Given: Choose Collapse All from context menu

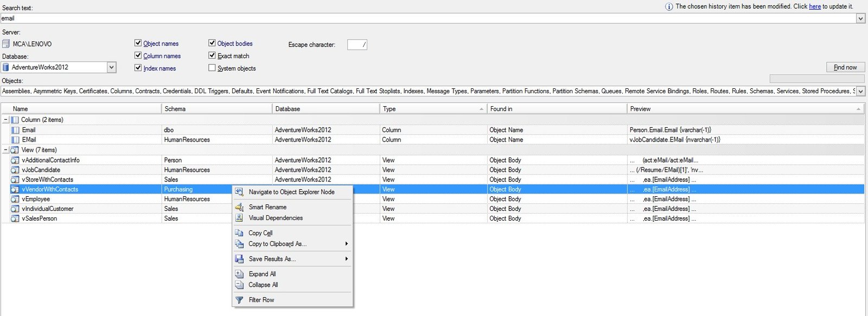Looking at the screenshot, I should click(293, 285).
